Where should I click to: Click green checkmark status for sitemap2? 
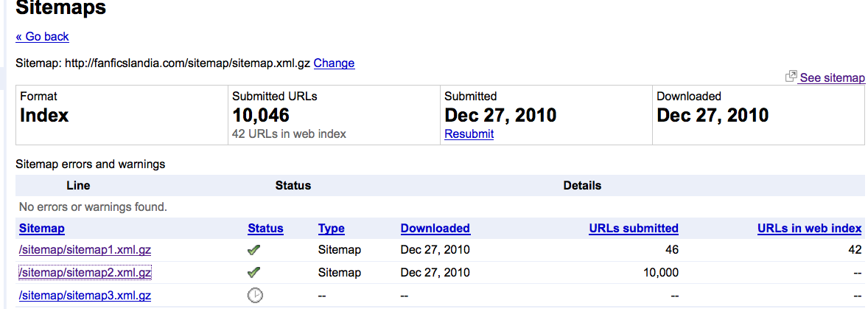point(254,273)
